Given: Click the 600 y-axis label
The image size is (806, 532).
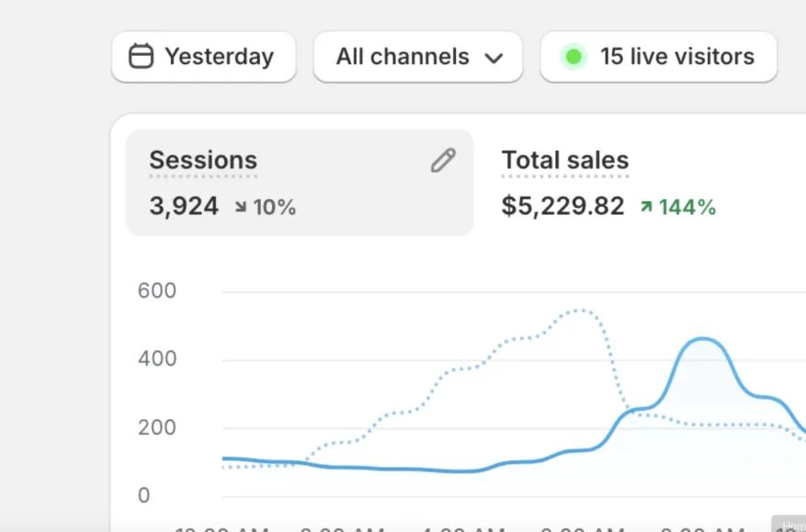Looking at the screenshot, I should click(x=156, y=291).
